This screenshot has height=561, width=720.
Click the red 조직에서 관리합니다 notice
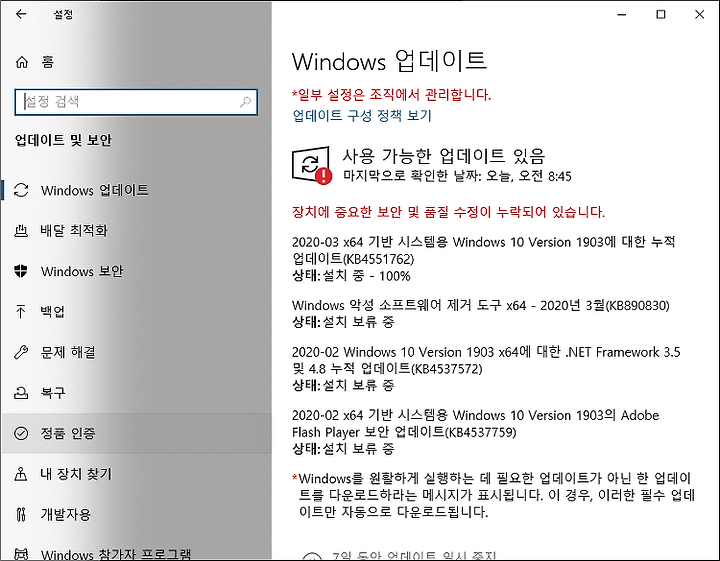pos(391,95)
